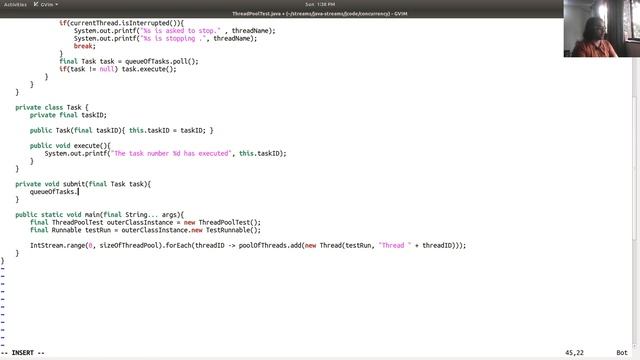Click the 'private void submit(final Task task){' line
The width and height of the screenshot is (640, 360).
83,184
